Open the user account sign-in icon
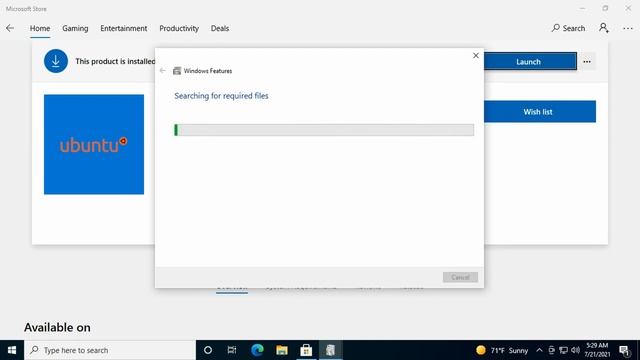 604,28
